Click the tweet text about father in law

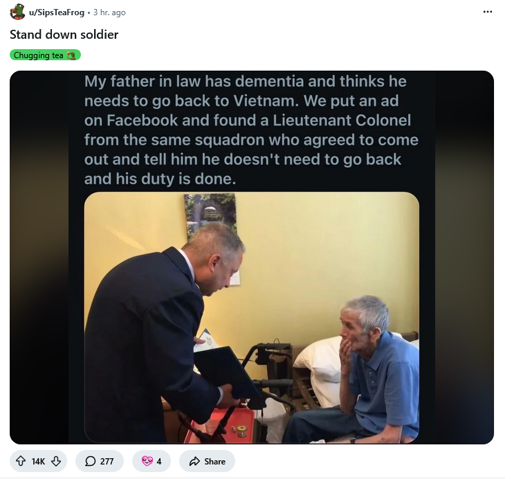[251, 130]
